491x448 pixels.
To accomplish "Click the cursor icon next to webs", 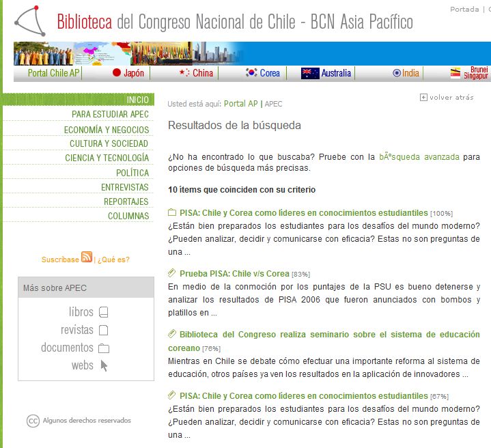I will point(104,365).
